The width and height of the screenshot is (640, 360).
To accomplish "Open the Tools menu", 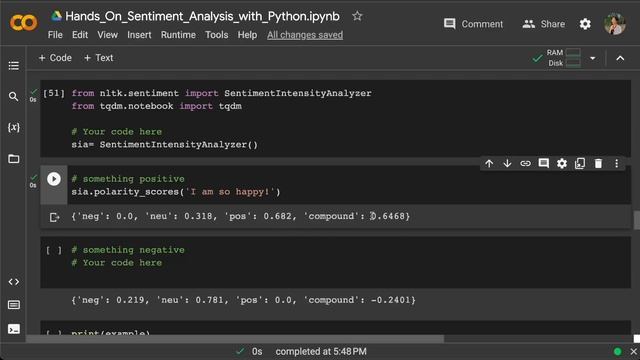I will (x=216, y=35).
